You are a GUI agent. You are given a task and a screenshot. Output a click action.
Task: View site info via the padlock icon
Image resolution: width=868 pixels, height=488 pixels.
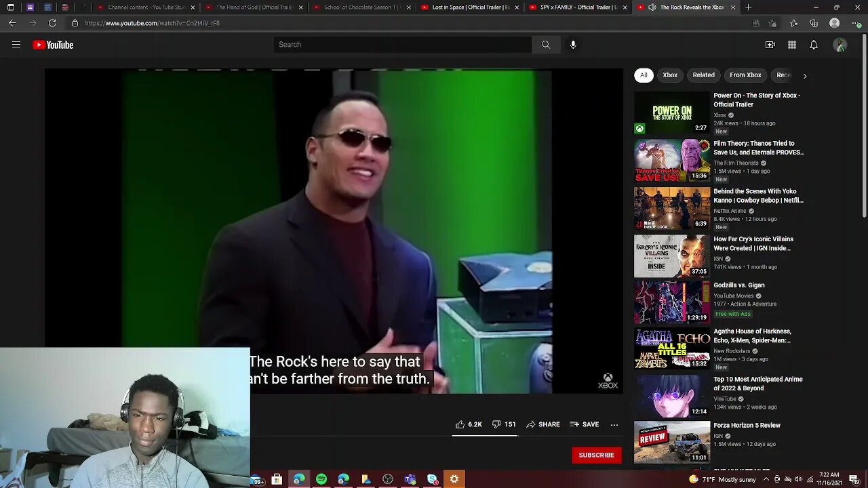pos(75,23)
